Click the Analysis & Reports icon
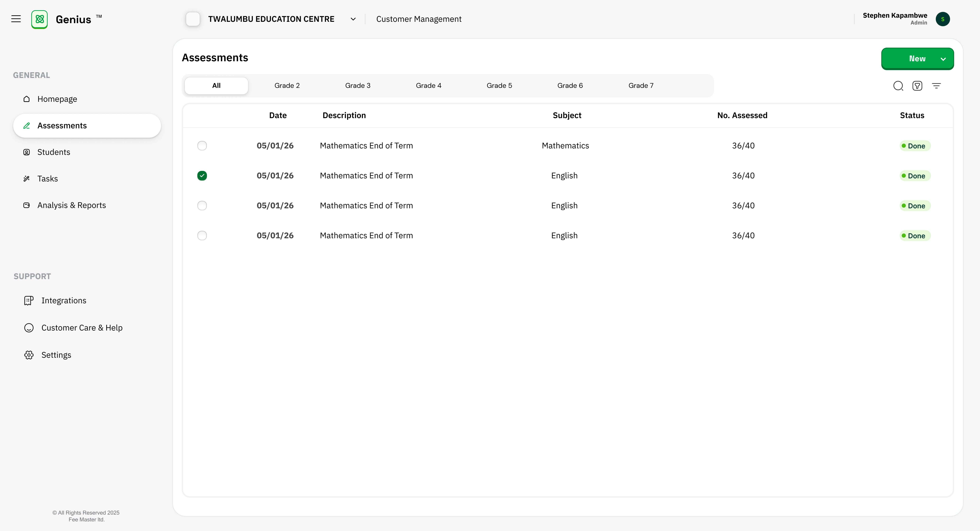 pyautogui.click(x=27, y=205)
